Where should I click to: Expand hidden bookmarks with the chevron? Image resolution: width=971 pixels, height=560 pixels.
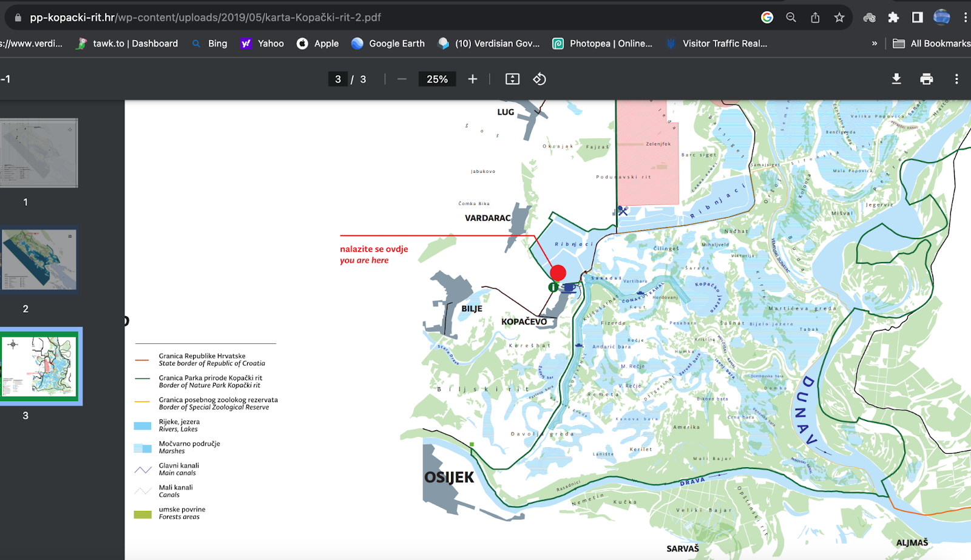(x=875, y=44)
